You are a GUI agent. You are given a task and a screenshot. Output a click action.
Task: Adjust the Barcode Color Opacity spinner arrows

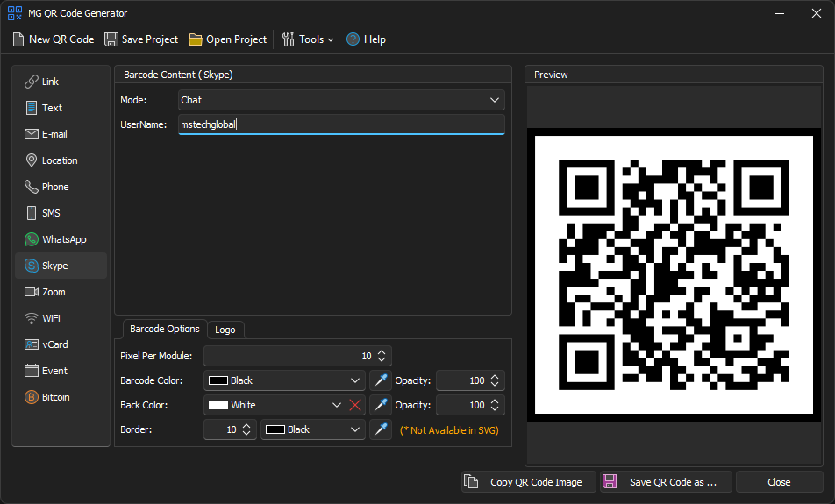point(495,380)
